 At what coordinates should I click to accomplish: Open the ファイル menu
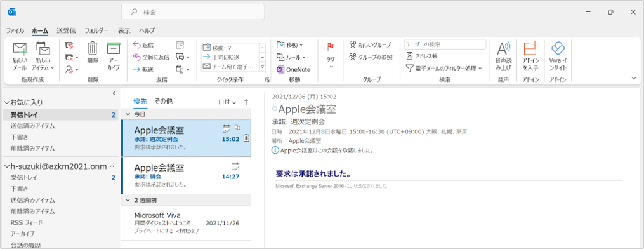[15, 30]
